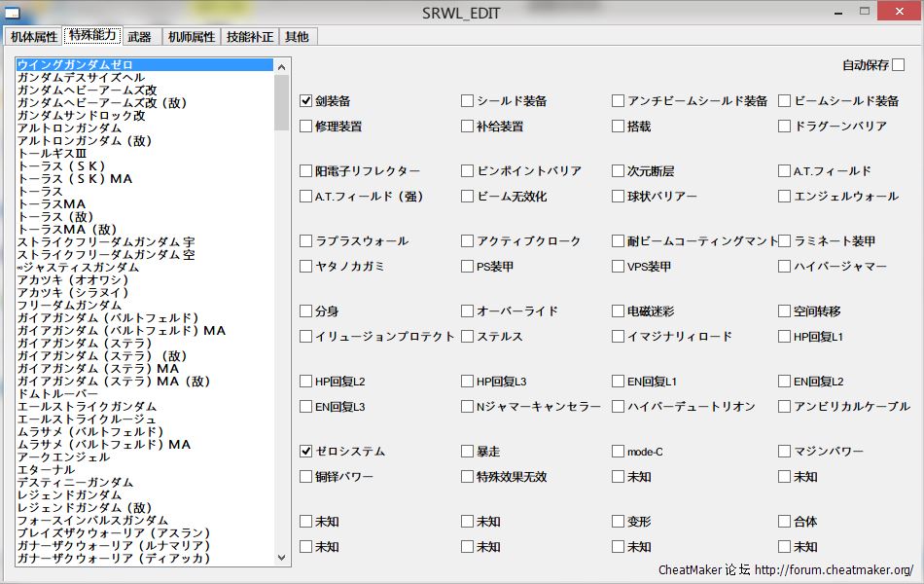The height and width of the screenshot is (584, 924).
Task: Select フリーダムガンダム in the unit list
Action: 69,305
